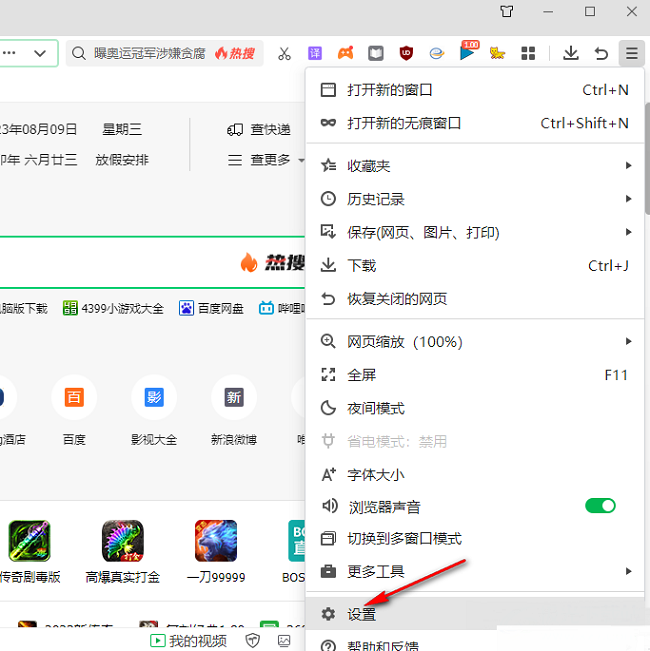Expand the 查更多 dropdown
This screenshot has width=650, height=651.
[x=266, y=160]
